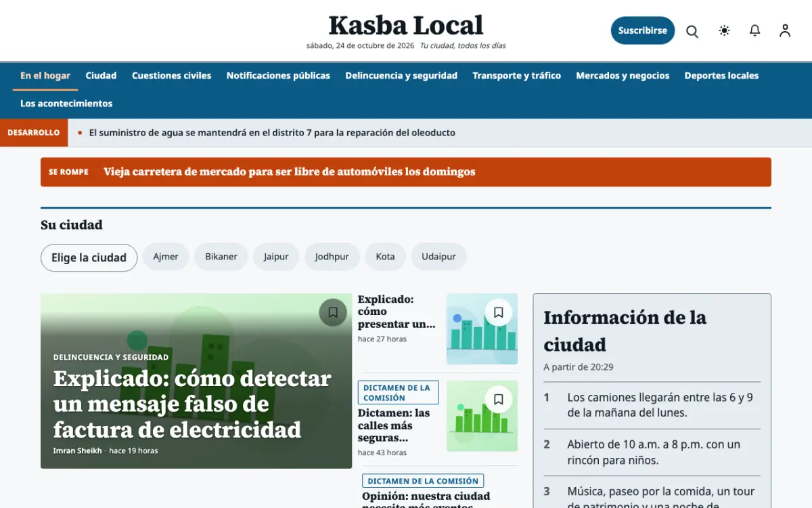Select the Jaipur city chip
Viewport: 812px width, 508px height.
(276, 257)
